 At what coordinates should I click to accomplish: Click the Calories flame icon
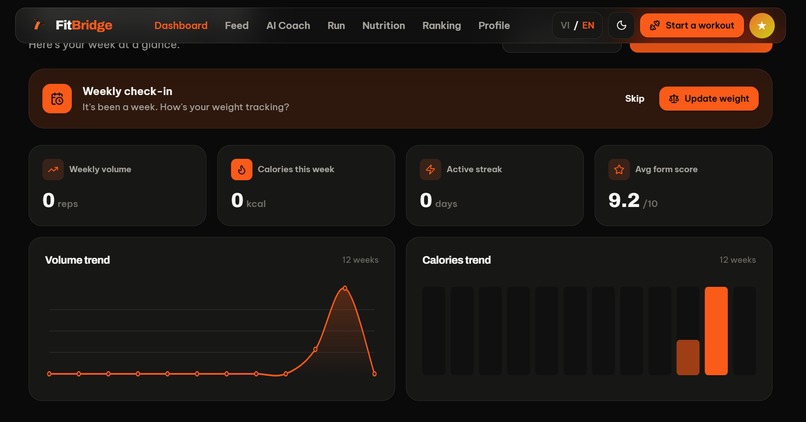click(x=242, y=169)
